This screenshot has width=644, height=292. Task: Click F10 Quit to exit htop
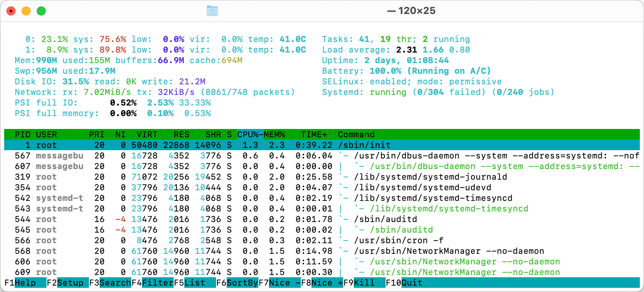coord(412,283)
